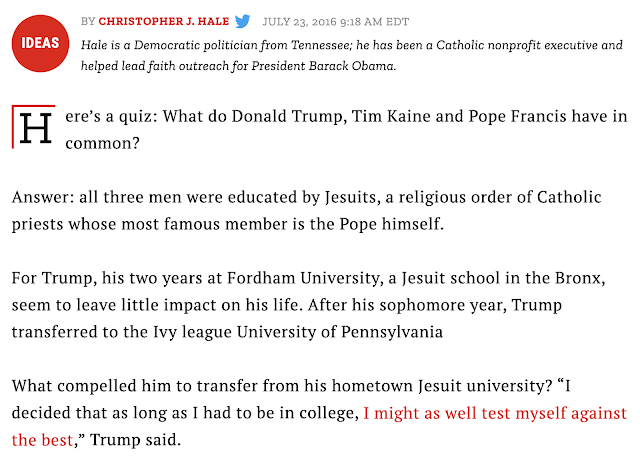The width and height of the screenshot is (640, 460).
Task: Click 'Fordham University' in the third paragraph
Action: [303, 278]
